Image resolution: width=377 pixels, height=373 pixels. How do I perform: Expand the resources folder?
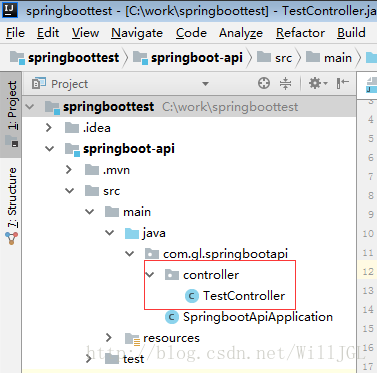tap(109, 338)
